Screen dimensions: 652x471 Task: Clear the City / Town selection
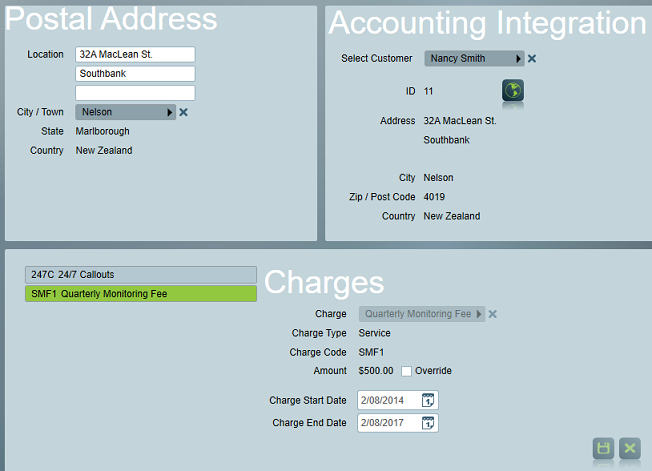(183, 113)
